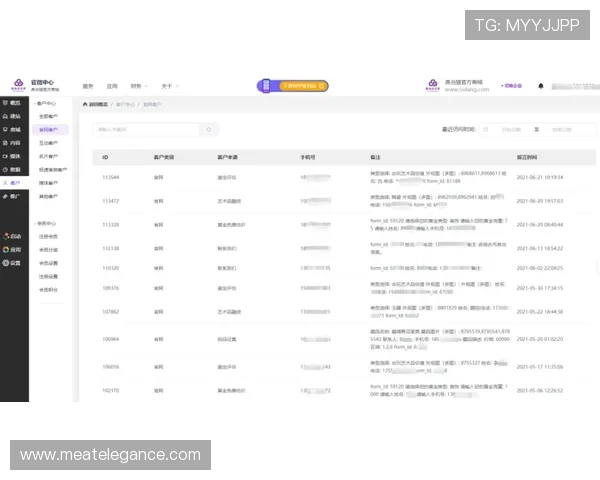Viewport: 600px width, 480px height.
Task: Select 互动客户 in the submenu
Action: tap(48, 143)
